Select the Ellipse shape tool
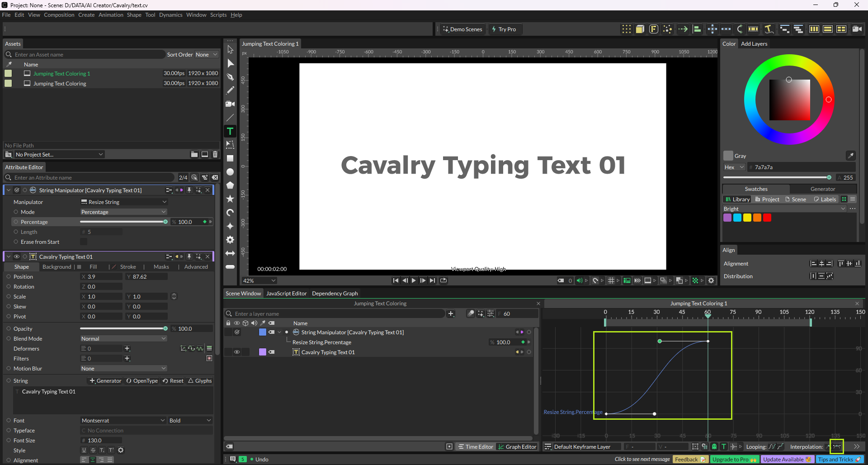This screenshot has width=868, height=465. [x=230, y=172]
